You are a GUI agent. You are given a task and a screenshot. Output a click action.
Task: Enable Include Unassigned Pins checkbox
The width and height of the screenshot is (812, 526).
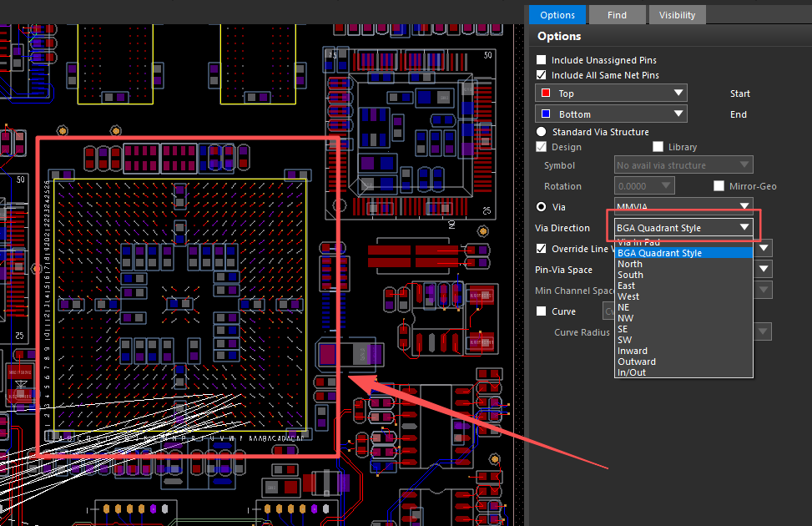[x=542, y=60]
